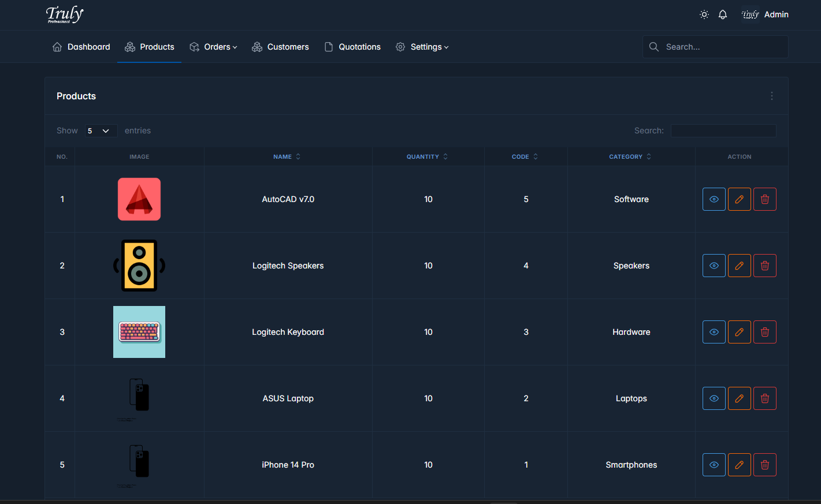821x504 pixels.
Task: Click the edit pencil icon for AutoCAD v7.0
Action: pyautogui.click(x=739, y=199)
